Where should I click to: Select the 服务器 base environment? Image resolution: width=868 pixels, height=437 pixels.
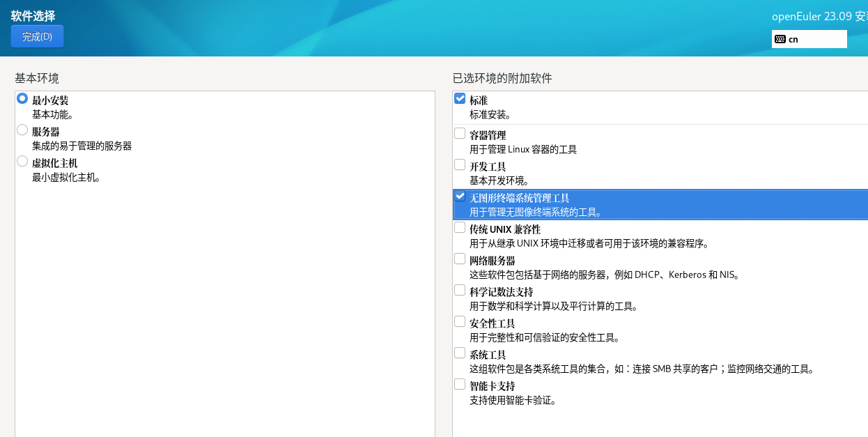22,130
